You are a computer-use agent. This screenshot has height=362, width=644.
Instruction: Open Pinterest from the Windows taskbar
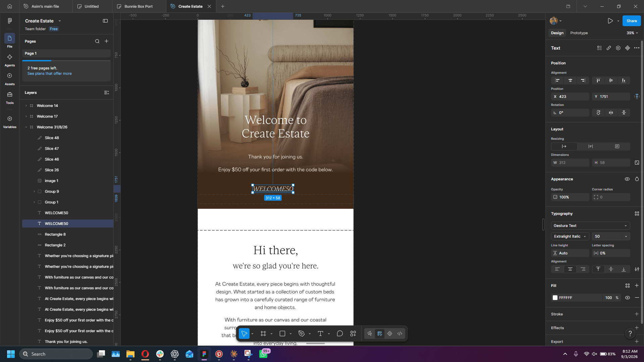click(x=219, y=354)
